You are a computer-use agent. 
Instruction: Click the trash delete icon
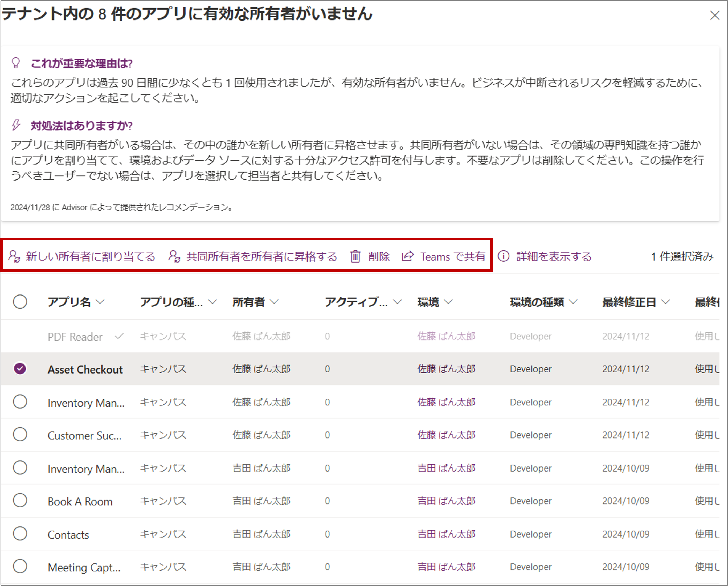(x=355, y=257)
